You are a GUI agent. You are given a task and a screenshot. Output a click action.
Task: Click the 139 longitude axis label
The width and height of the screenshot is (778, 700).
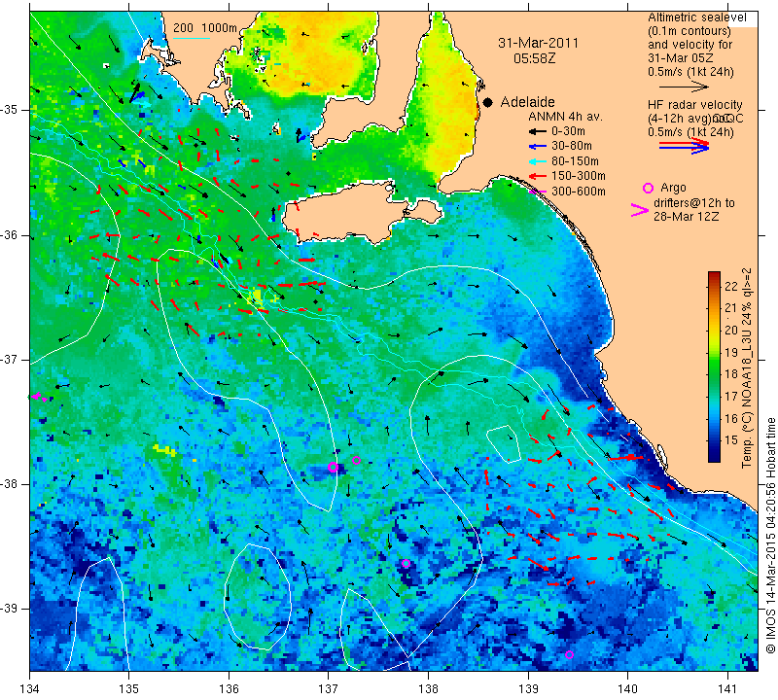(528, 689)
